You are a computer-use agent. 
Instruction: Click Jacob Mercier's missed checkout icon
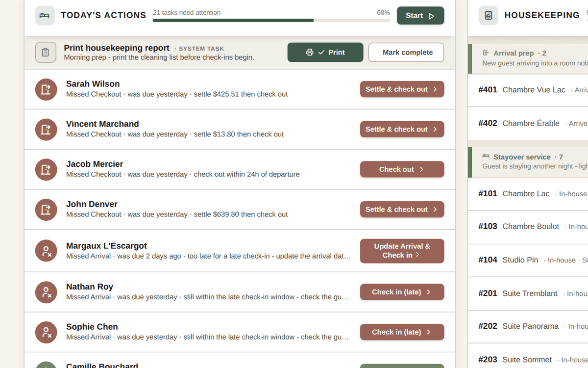pos(46,170)
